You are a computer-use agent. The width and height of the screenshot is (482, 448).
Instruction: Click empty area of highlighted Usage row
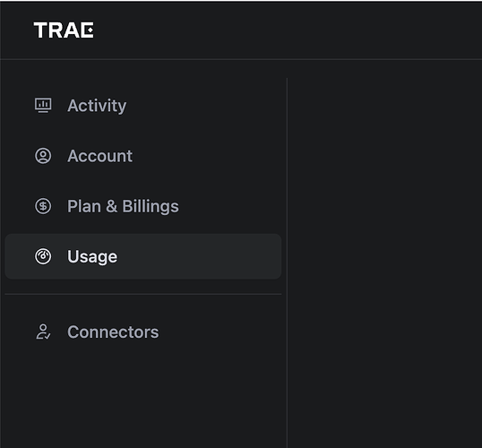pos(200,256)
